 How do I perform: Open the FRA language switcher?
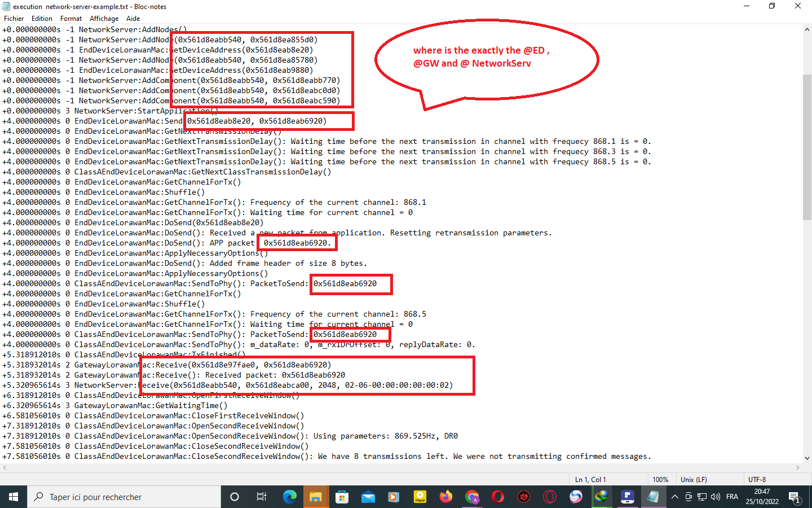(732, 497)
